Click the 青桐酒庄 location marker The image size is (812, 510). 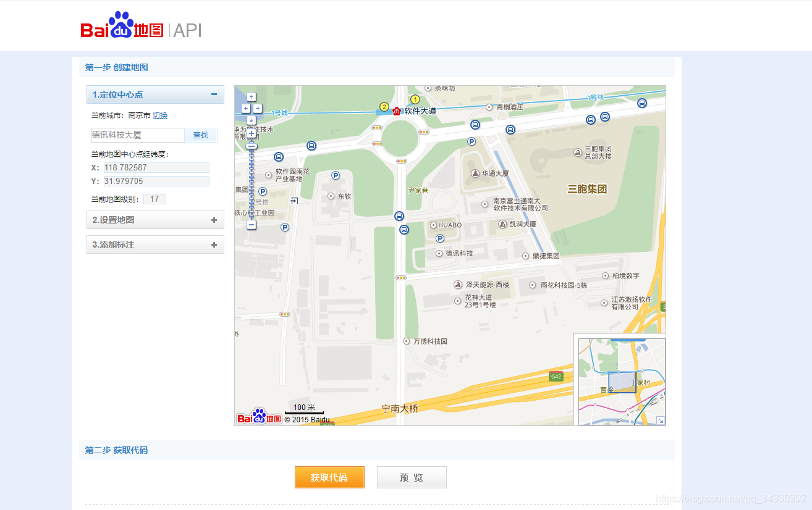(489, 107)
